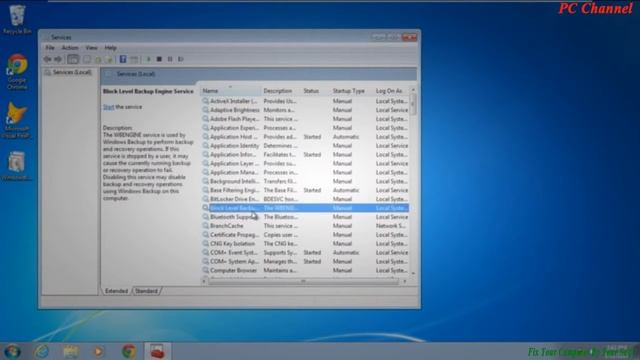Select the Base Filtering Engine row
The image size is (640, 360).
coord(305,190)
